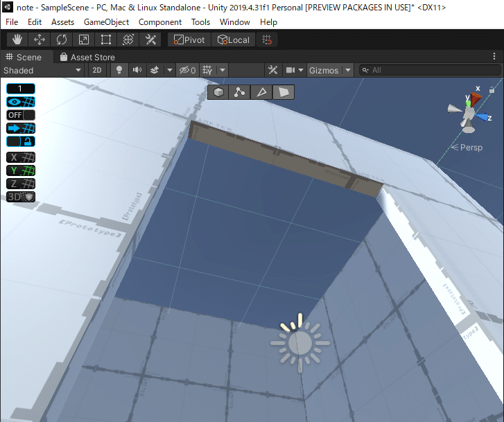The image size is (504, 422).
Task: Select the Rect tool
Action: click(106, 40)
